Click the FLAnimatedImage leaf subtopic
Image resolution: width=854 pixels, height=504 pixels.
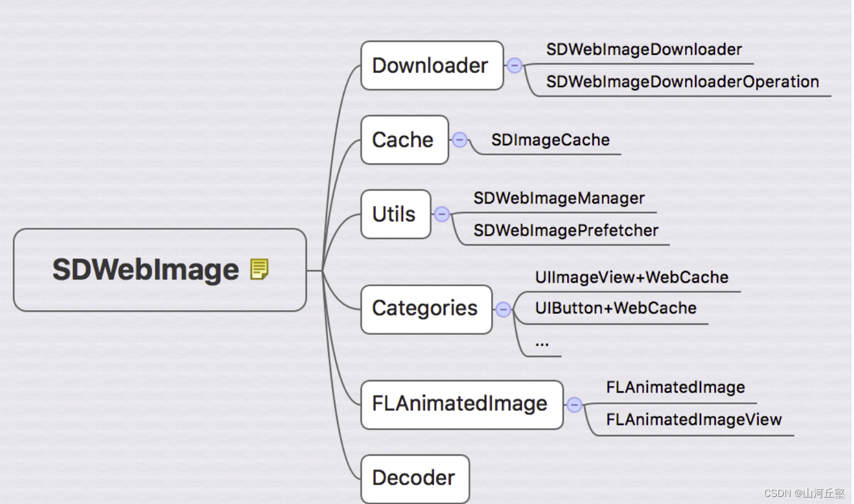coord(675,388)
